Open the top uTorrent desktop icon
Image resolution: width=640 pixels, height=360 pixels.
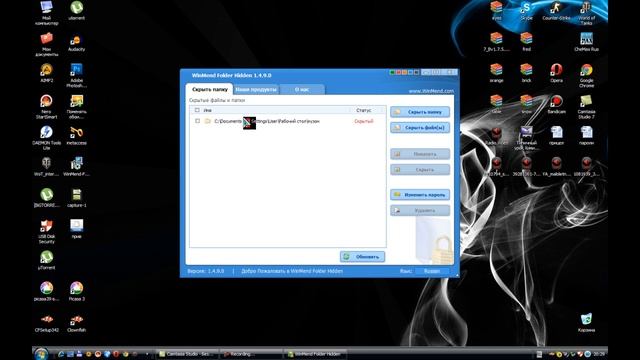tap(76, 11)
